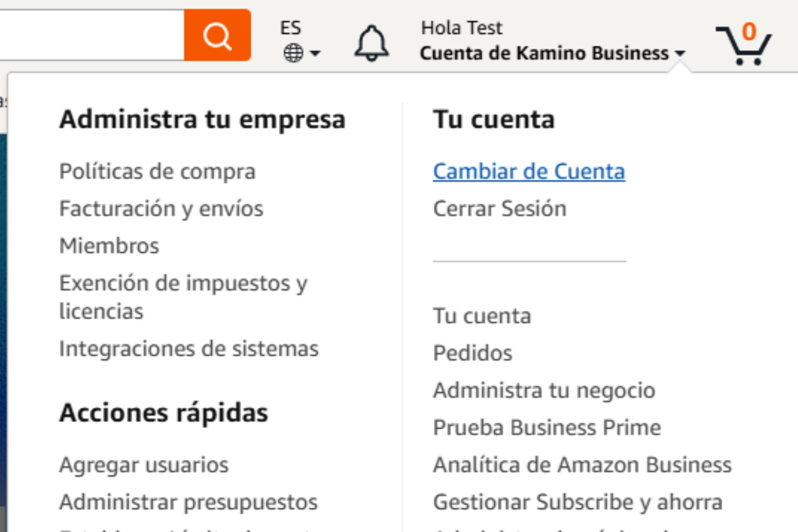
Task: Open Facturación y envíos
Action: click(161, 208)
